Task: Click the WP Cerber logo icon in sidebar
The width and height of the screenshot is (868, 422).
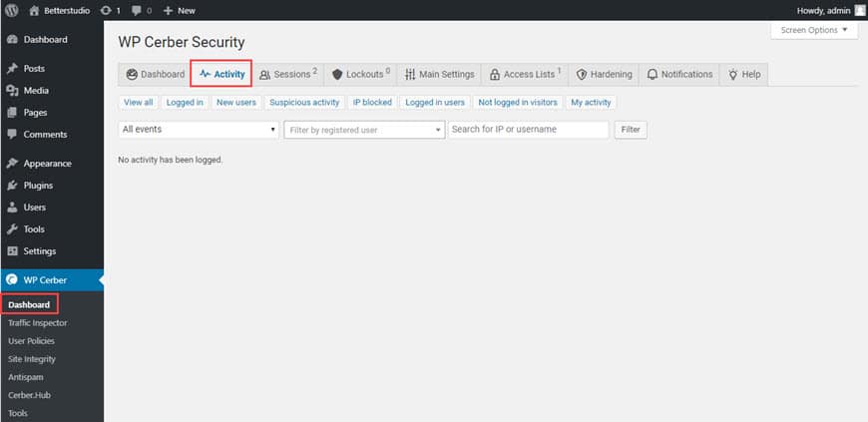Action: tap(12, 279)
